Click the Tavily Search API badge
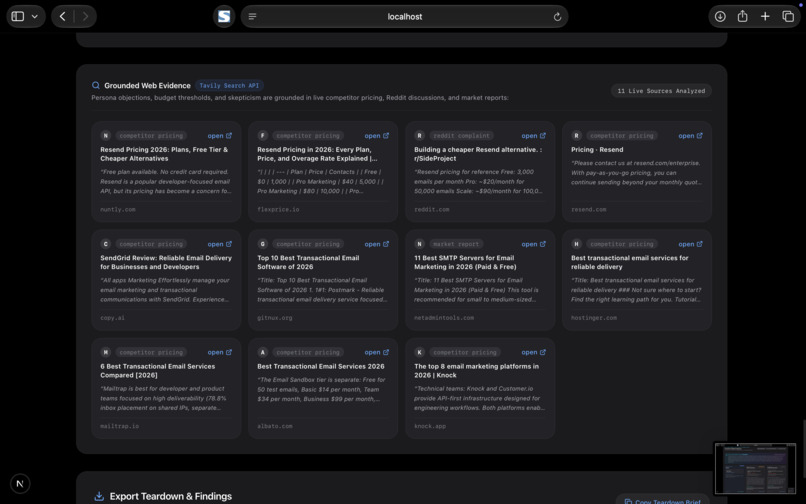806x504 pixels. pyautogui.click(x=229, y=85)
